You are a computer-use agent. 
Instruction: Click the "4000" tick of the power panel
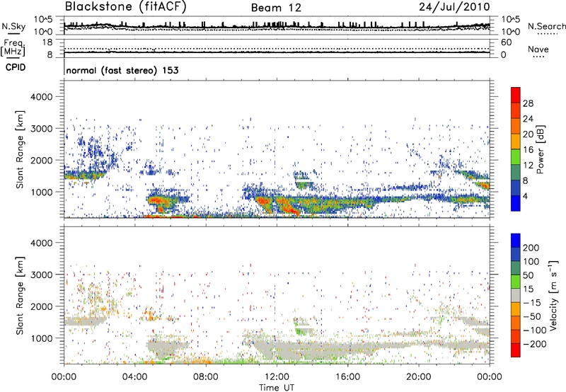click(x=41, y=97)
